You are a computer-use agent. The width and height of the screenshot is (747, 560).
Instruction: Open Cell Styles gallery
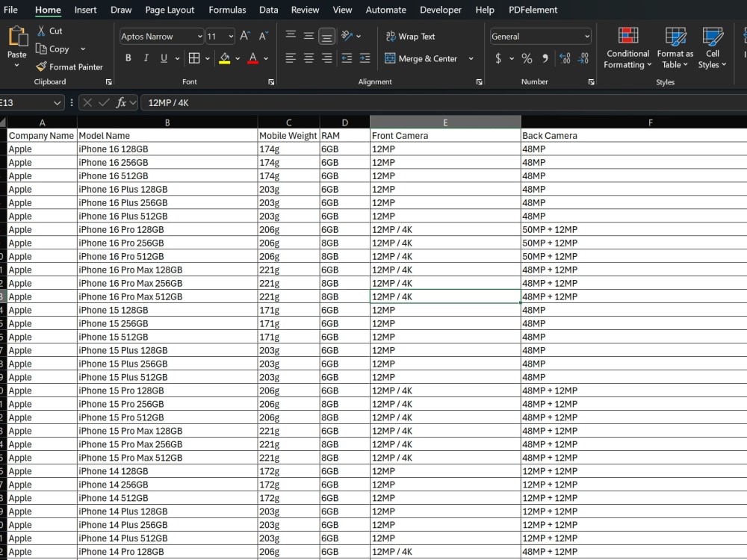[x=712, y=48]
